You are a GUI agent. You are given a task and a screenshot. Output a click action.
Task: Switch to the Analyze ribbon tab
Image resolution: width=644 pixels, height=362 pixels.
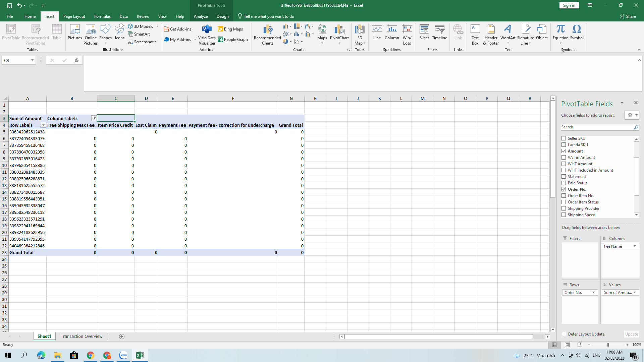click(x=201, y=16)
